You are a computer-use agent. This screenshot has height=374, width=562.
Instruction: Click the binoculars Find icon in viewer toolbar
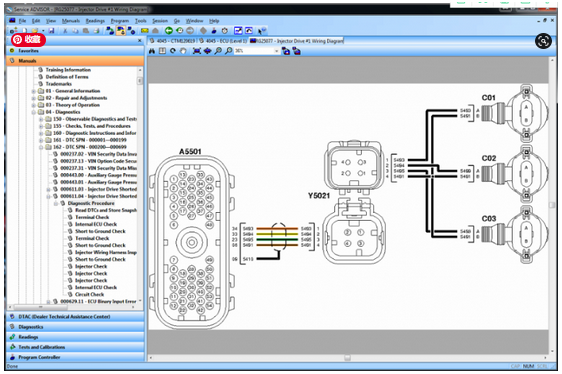click(152, 51)
